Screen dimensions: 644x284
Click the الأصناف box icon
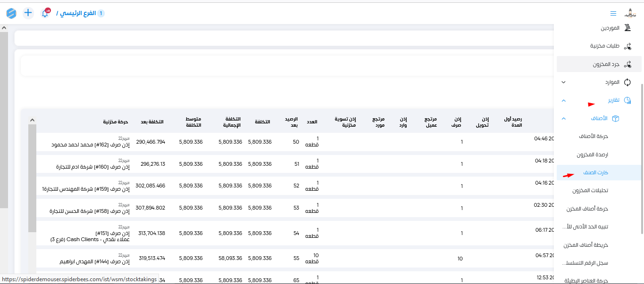(615, 118)
